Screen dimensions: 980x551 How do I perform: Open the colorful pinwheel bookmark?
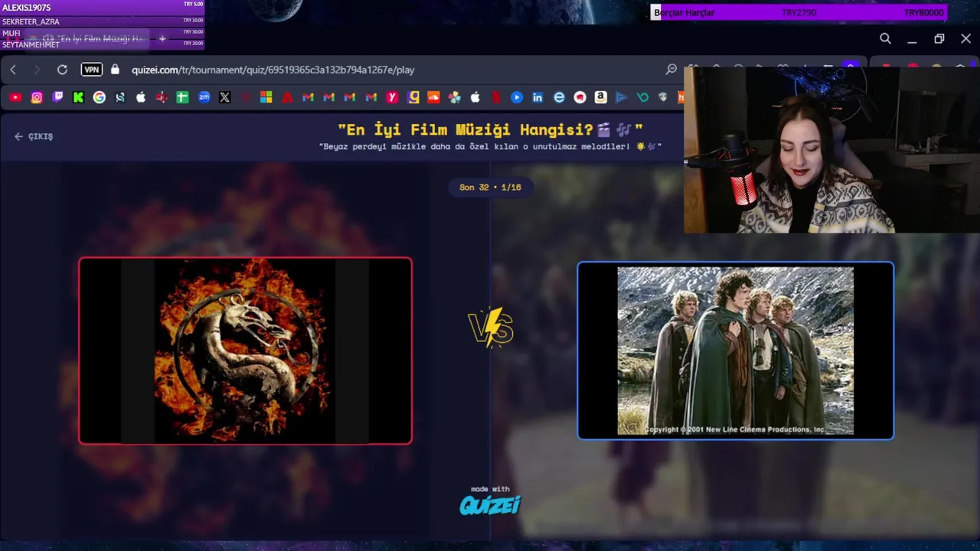click(x=455, y=97)
